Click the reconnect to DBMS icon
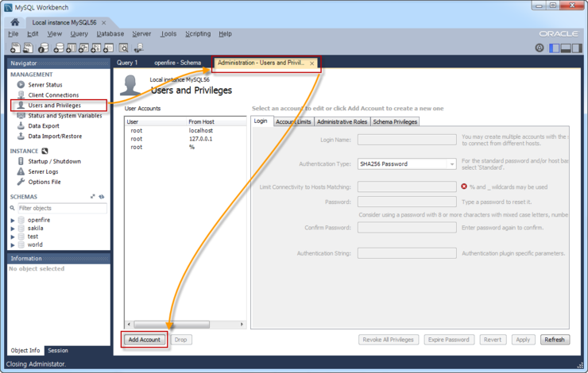This screenshot has width=588, height=373. pyautogui.click(x=139, y=48)
